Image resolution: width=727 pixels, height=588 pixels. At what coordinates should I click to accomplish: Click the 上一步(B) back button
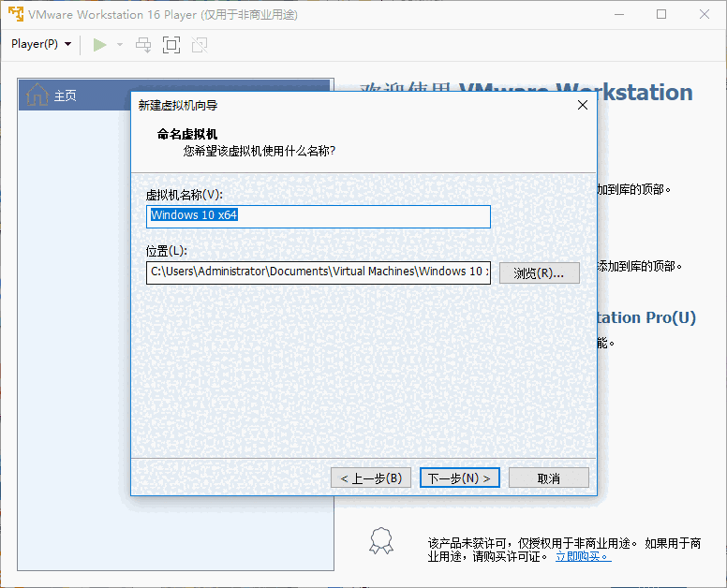371,478
